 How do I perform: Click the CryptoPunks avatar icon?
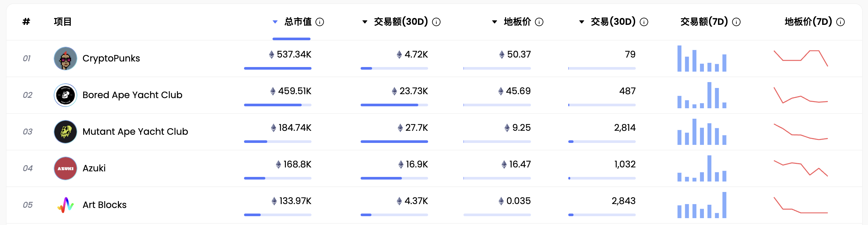[66, 59]
